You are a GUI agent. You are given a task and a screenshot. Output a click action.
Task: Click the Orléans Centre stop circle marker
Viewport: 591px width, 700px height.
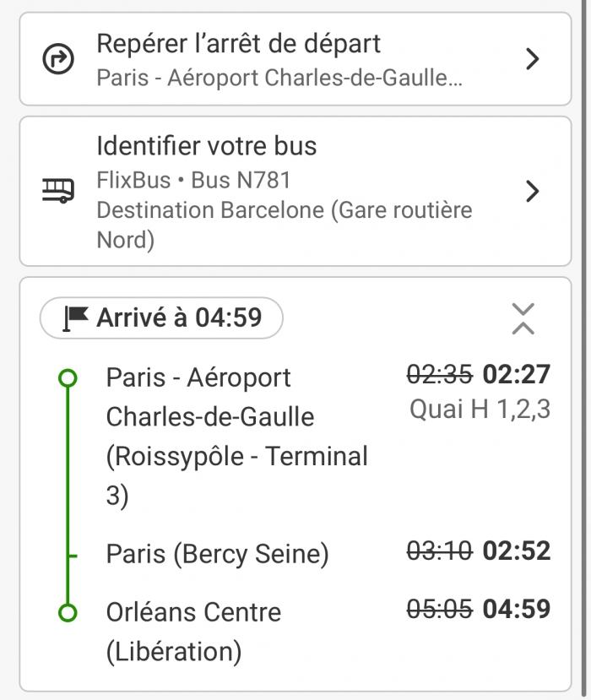point(68,612)
